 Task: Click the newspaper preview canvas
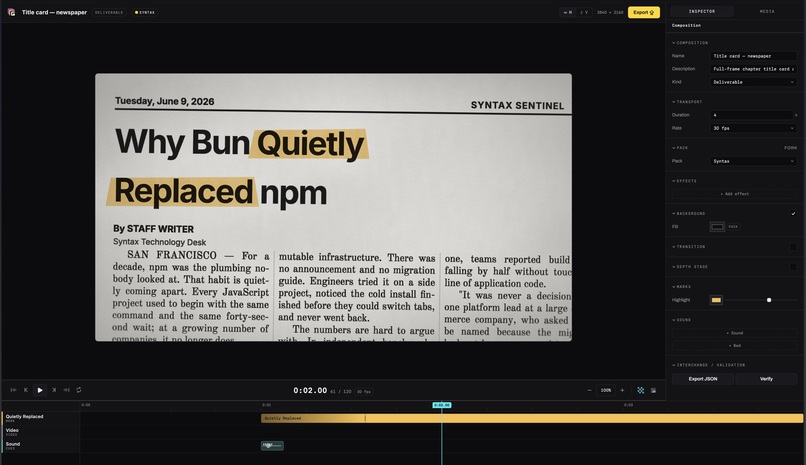(333, 207)
